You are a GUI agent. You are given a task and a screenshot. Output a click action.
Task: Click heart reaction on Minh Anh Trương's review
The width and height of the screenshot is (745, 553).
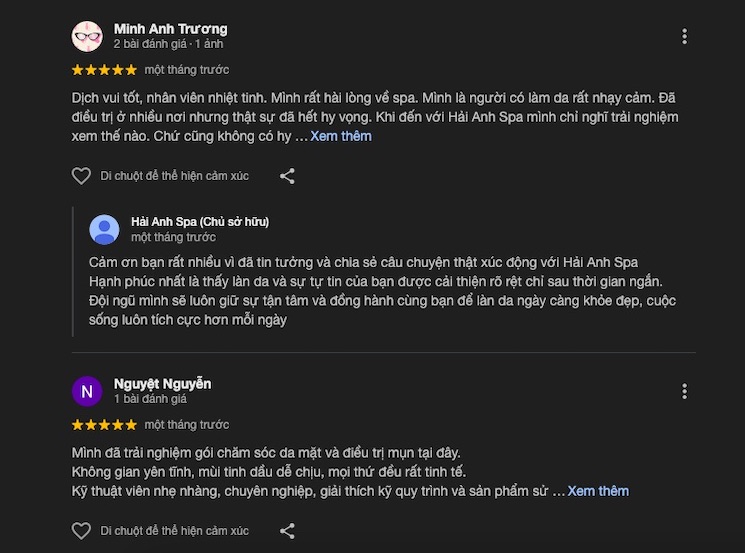pos(81,176)
